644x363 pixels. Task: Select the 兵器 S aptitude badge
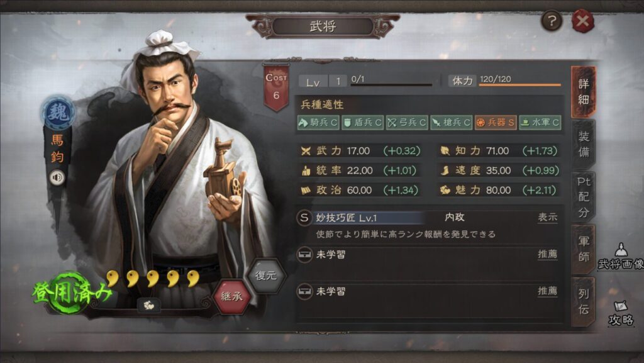(496, 123)
